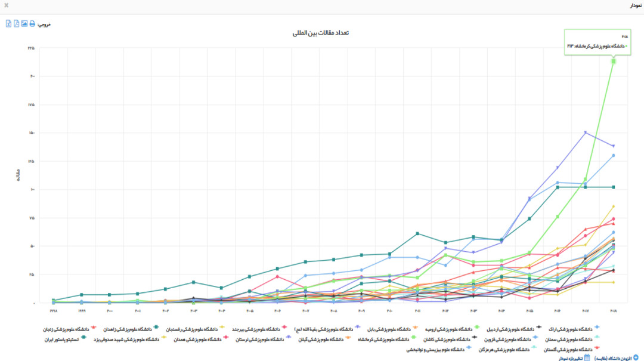Hide دانشگاه علوم پزشکی لرستان legend entry
Viewport: 644px width, 361px height.
(264, 339)
